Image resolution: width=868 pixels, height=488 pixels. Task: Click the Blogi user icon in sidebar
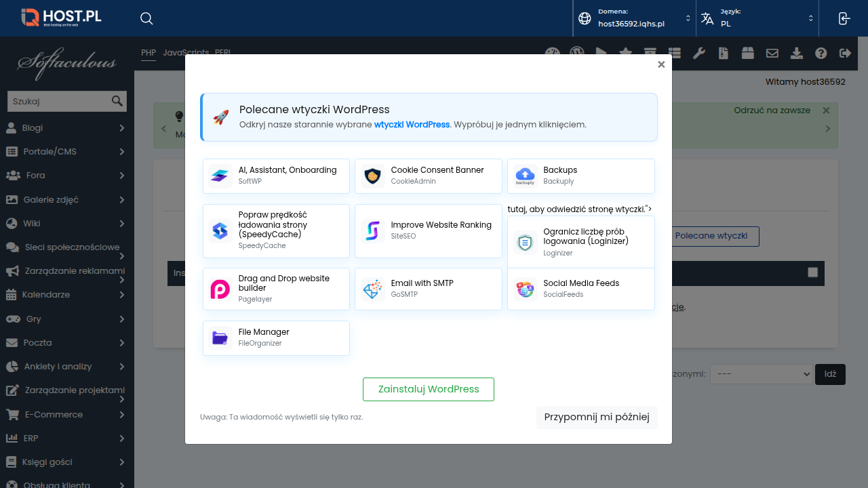11,127
